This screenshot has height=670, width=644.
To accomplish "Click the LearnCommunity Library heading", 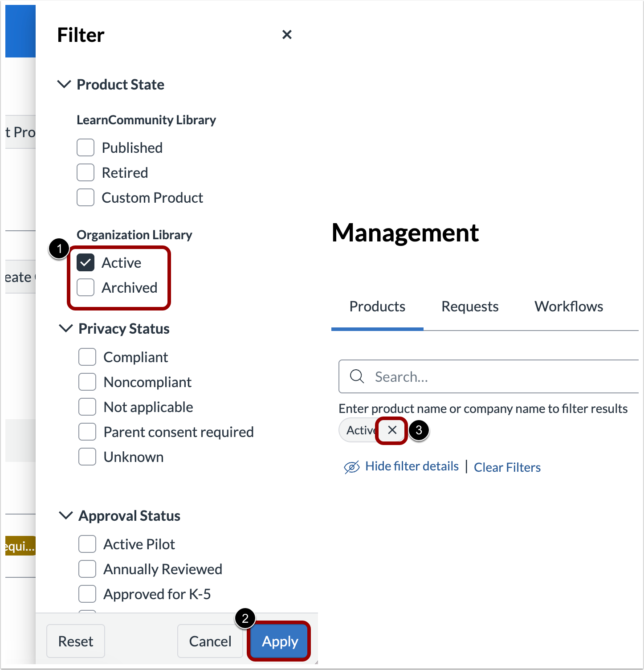I will 146,120.
